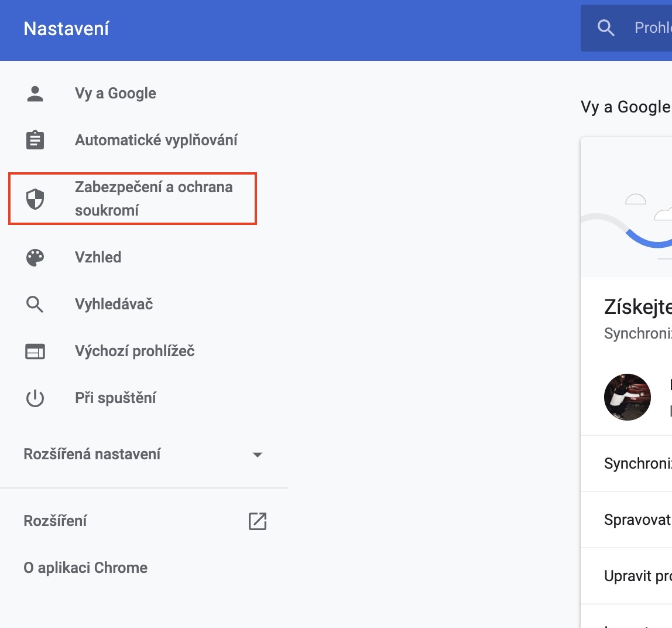672x628 pixels.
Task: Select Vy a Google in sidebar
Action: point(115,94)
